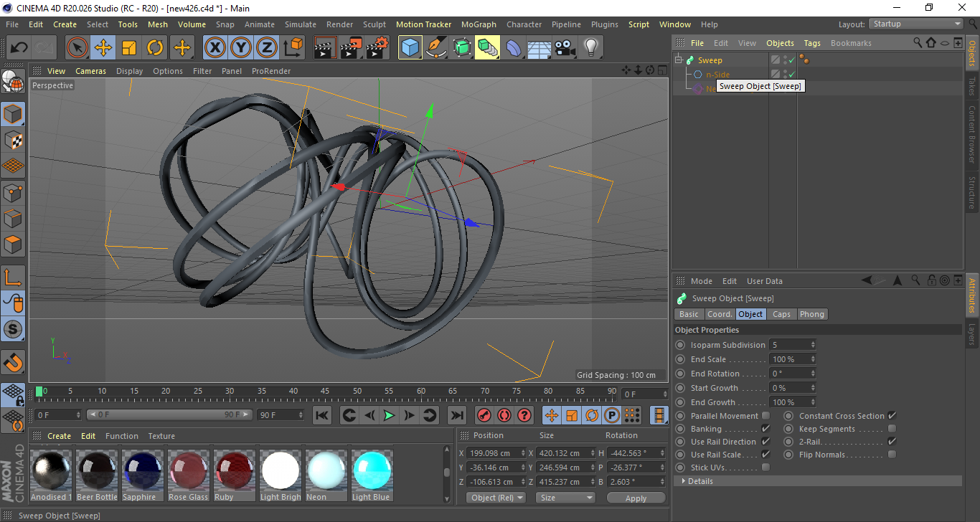The image size is (980, 522).
Task: Enable Flip Normals checkbox
Action: click(x=892, y=455)
